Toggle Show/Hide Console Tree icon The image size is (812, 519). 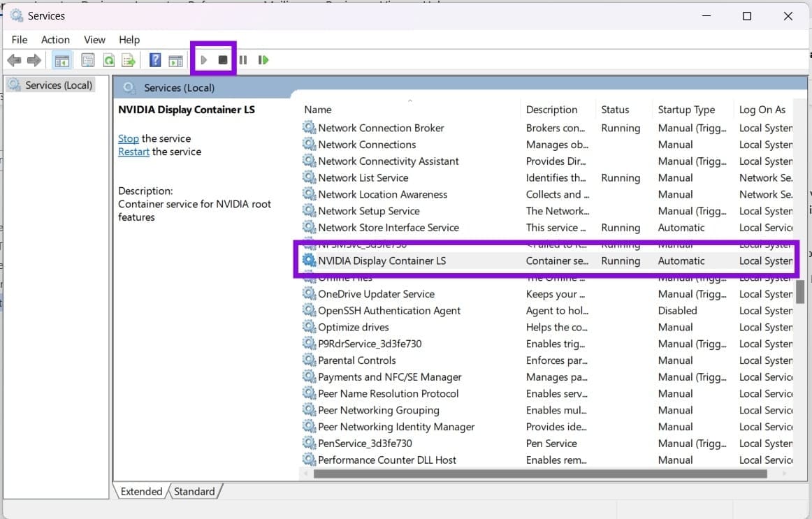62,61
